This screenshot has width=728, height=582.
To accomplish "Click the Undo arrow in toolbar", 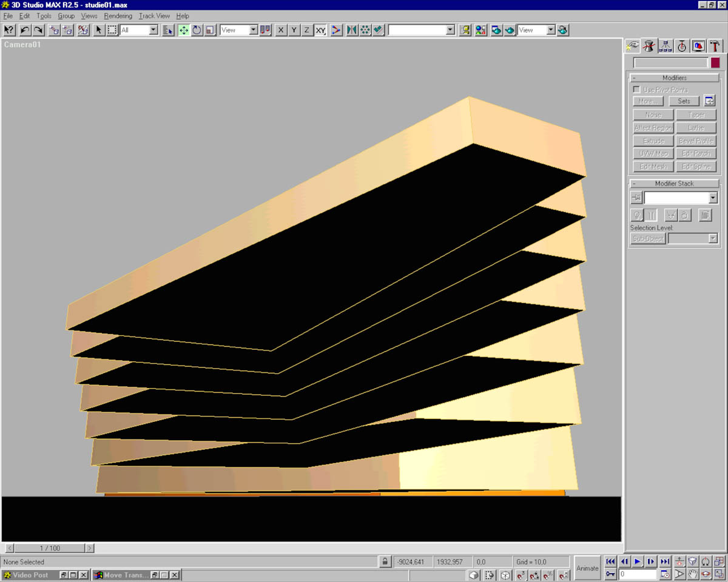I will pos(25,30).
